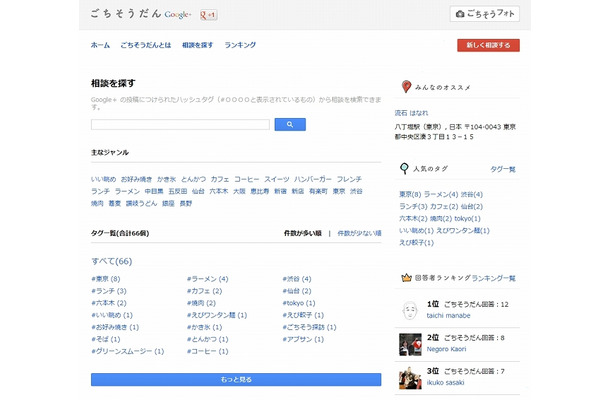Click the camera icon in ごちそうフォト button
The width and height of the screenshot is (610, 400).
(460, 14)
